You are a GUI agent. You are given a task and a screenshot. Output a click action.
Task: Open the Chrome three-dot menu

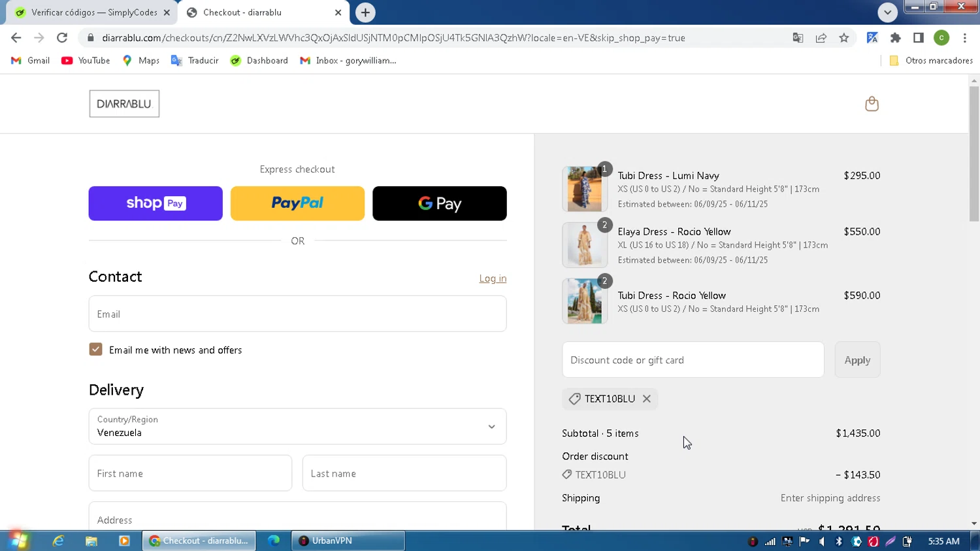click(965, 38)
